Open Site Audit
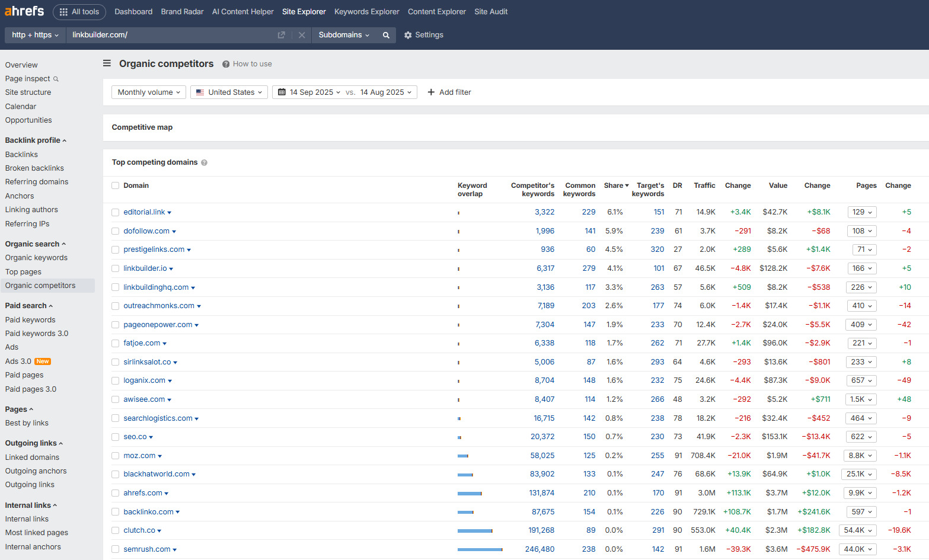Screen dimensions: 929x560 pyautogui.click(x=491, y=12)
